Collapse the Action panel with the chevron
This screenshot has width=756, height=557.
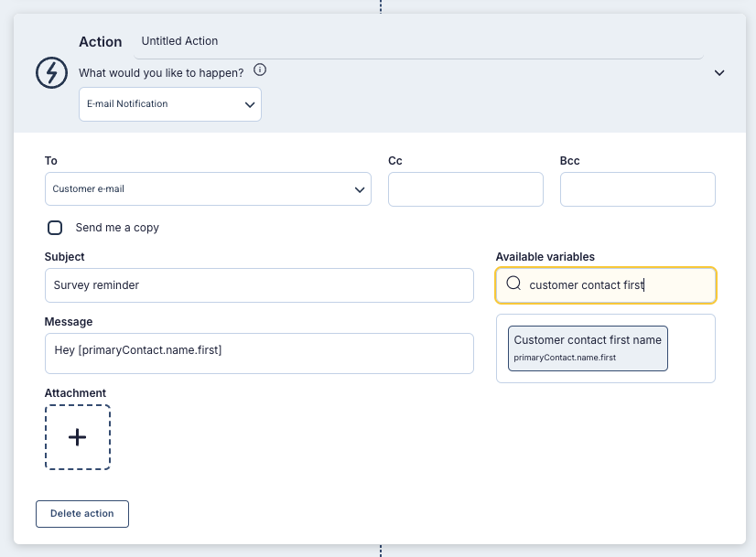tap(719, 73)
